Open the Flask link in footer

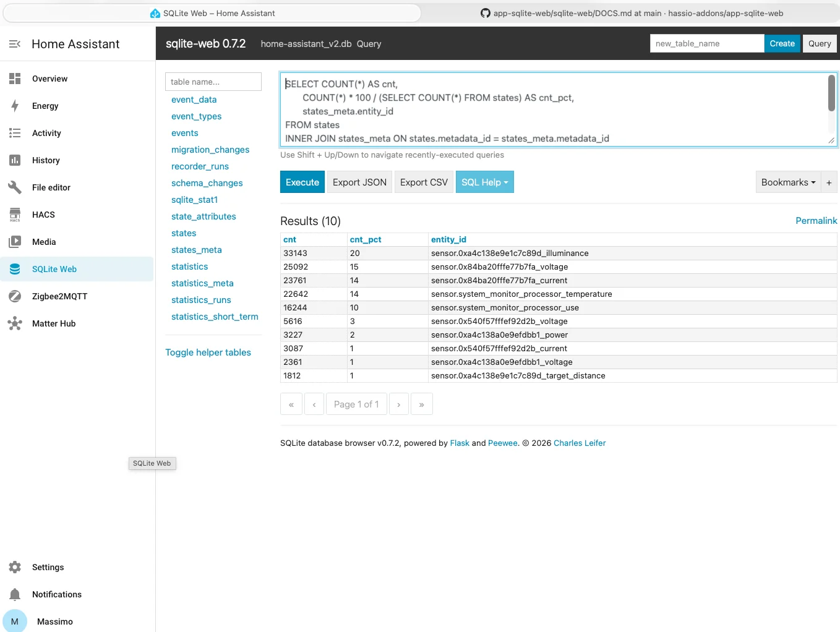[460, 443]
